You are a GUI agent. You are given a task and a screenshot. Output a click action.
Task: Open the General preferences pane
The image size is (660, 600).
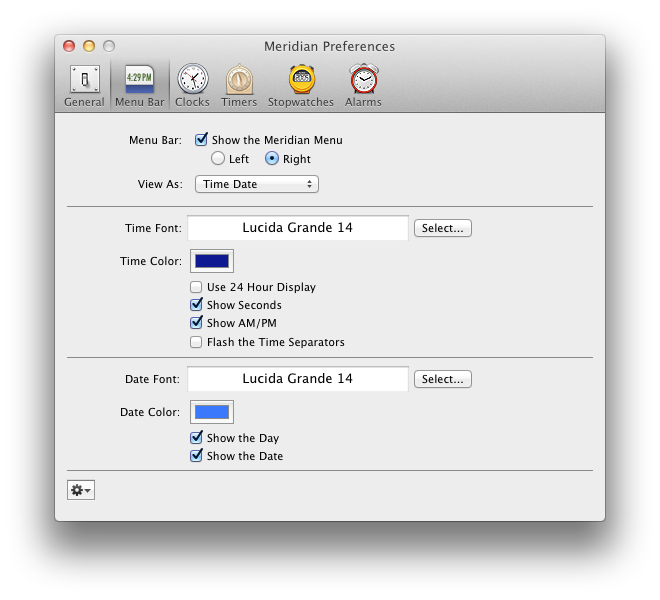pyautogui.click(x=84, y=86)
